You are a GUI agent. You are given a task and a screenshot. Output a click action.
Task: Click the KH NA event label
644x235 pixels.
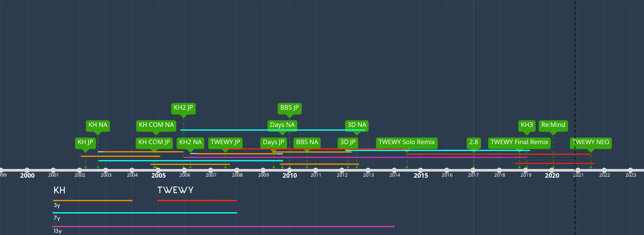tap(98, 125)
